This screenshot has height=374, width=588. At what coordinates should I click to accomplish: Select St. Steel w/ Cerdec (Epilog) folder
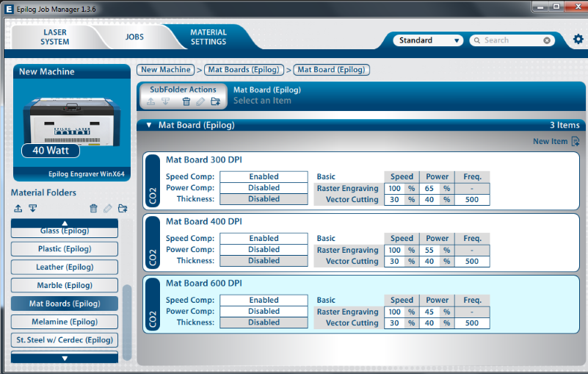[65, 339]
